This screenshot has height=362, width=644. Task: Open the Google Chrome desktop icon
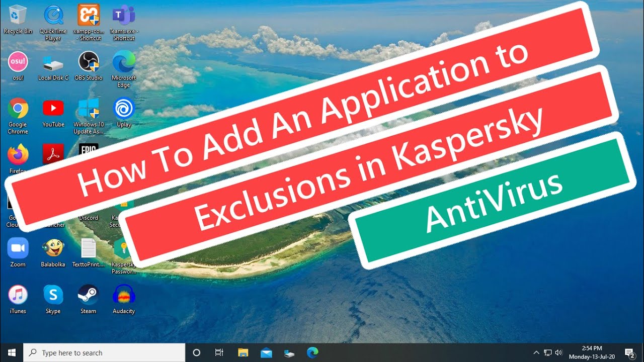[18, 116]
